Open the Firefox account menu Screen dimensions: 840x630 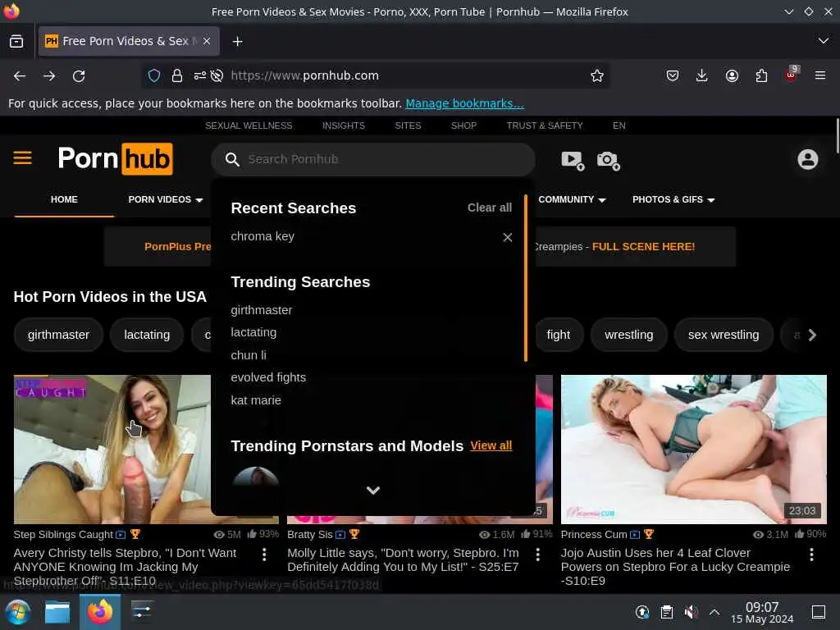732,75
